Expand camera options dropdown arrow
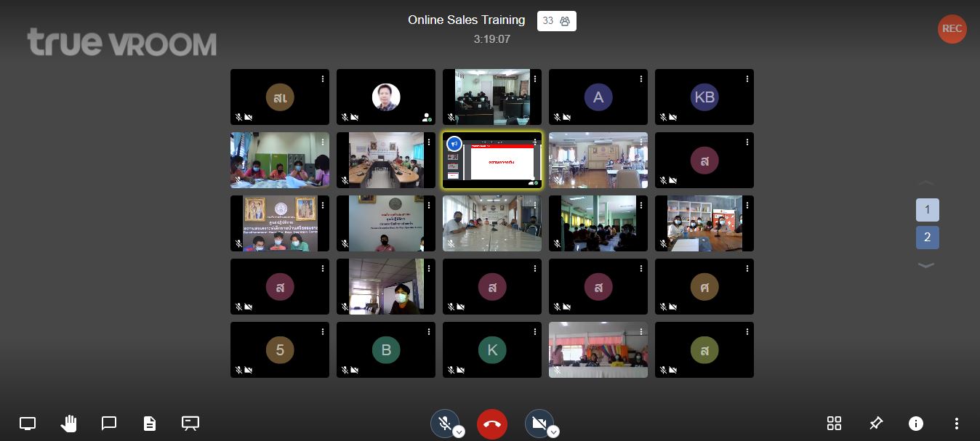The width and height of the screenshot is (980, 441). click(x=553, y=432)
